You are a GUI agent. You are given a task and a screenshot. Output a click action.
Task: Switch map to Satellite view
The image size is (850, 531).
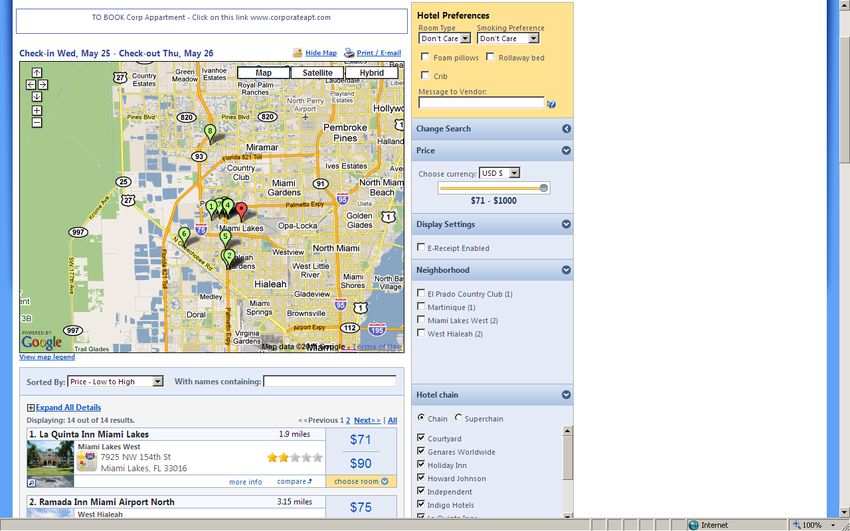(x=317, y=73)
